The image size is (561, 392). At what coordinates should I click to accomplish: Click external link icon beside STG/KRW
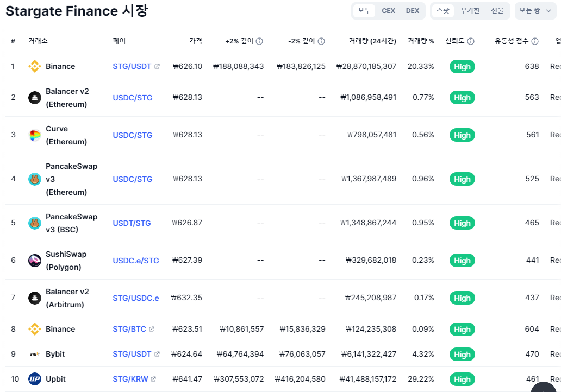[x=153, y=379]
